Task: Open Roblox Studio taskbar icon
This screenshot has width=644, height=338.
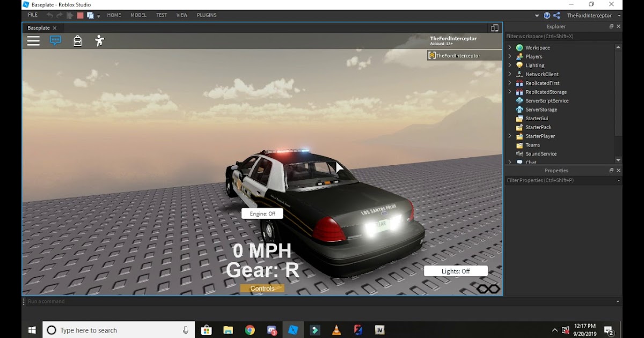Action: (x=293, y=330)
